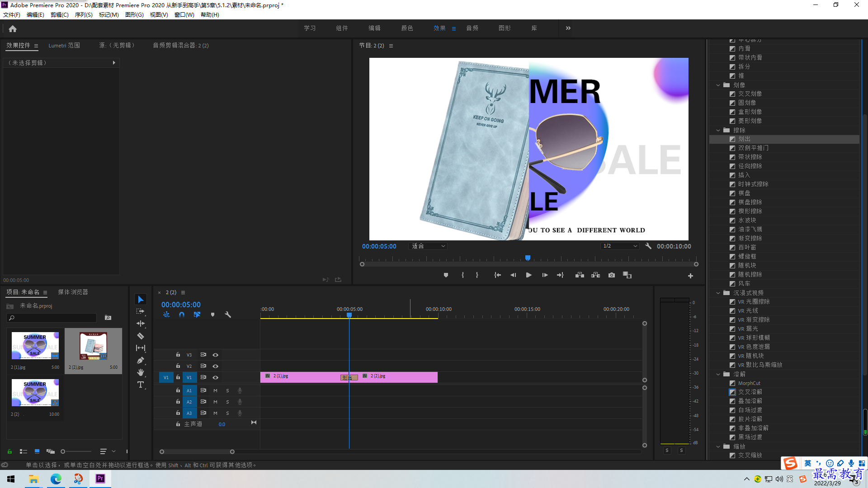This screenshot has height=488, width=868.
Task: Open the 1/2 playback resolution dropdown
Action: click(620, 246)
